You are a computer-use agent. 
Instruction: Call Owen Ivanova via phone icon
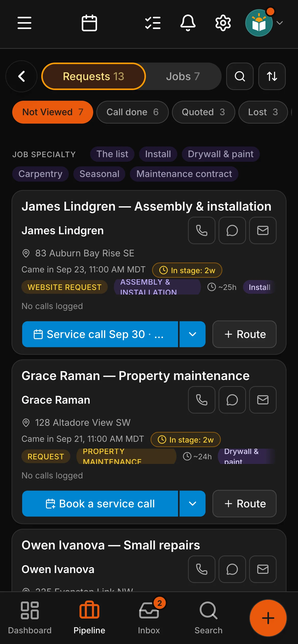tap(202, 569)
